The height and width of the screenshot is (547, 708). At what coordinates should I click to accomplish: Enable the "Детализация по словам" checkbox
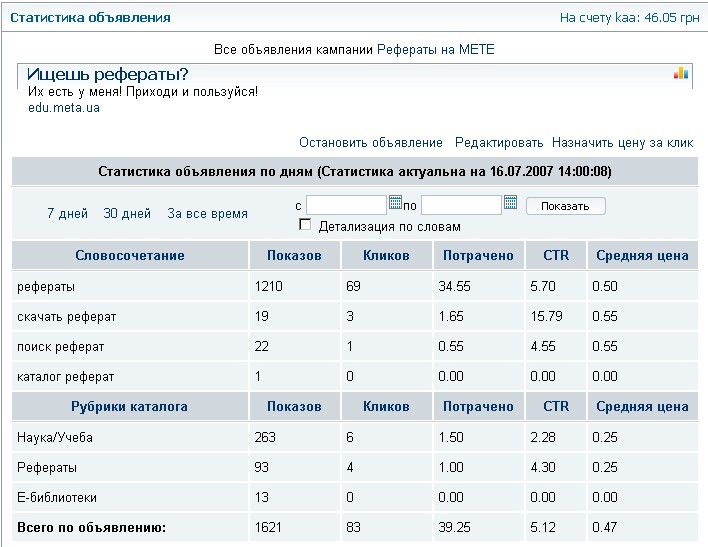click(306, 225)
